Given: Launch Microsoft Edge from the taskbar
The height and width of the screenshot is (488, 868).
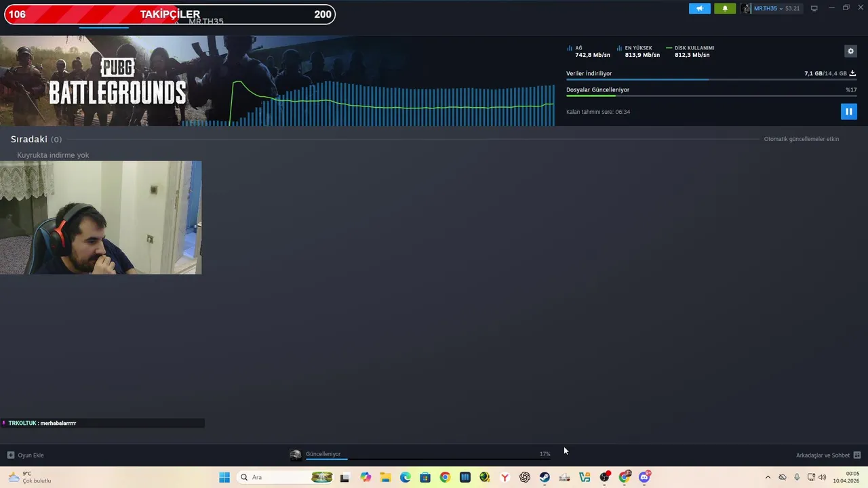Looking at the screenshot, I should point(406,477).
